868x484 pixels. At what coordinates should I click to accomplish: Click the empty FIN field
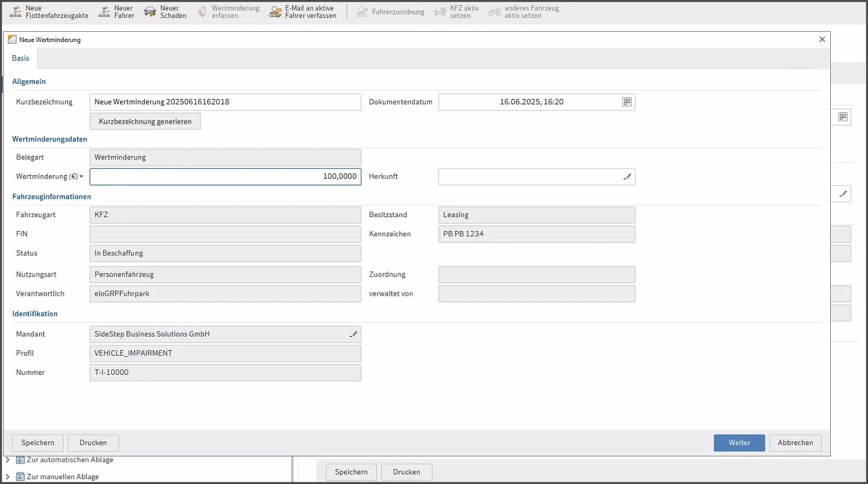pyautogui.click(x=225, y=234)
